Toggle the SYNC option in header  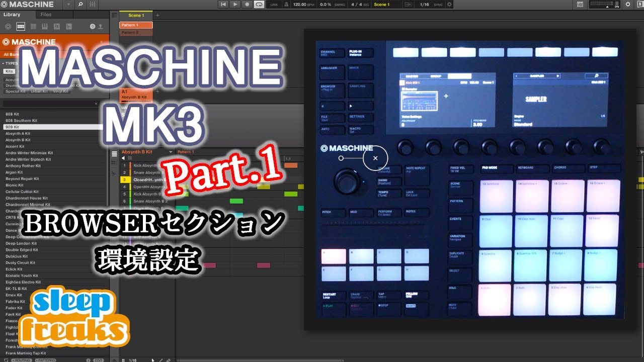coord(438,5)
